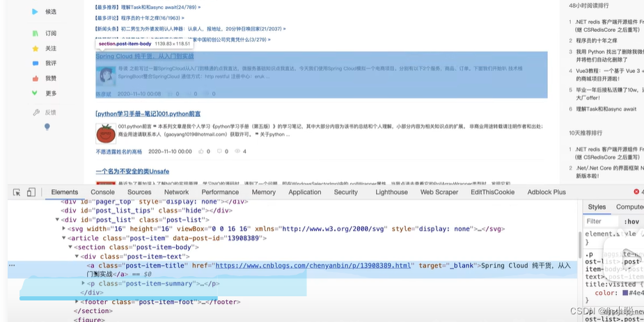
Task: Open 【最多评论】程序员的十年之痒 link
Action: (140, 18)
